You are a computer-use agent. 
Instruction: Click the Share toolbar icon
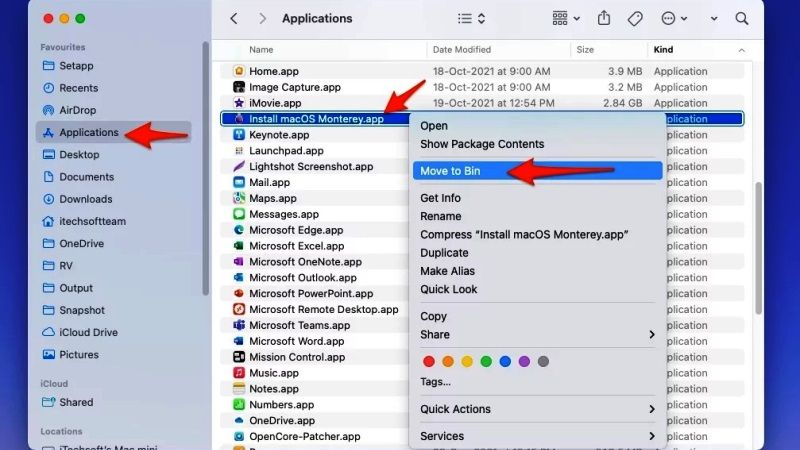point(604,18)
